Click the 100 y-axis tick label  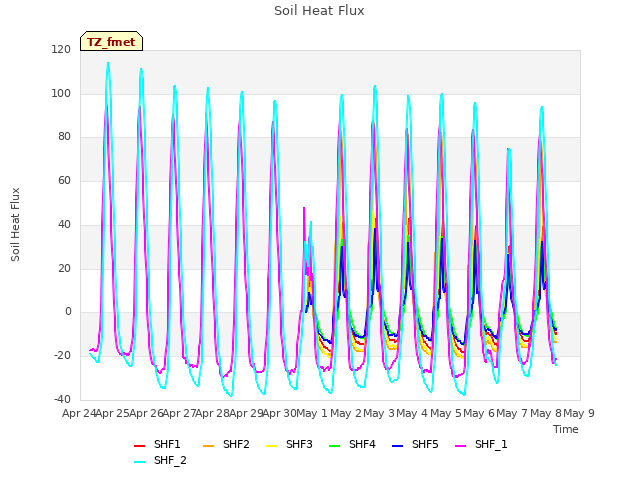[61, 93]
